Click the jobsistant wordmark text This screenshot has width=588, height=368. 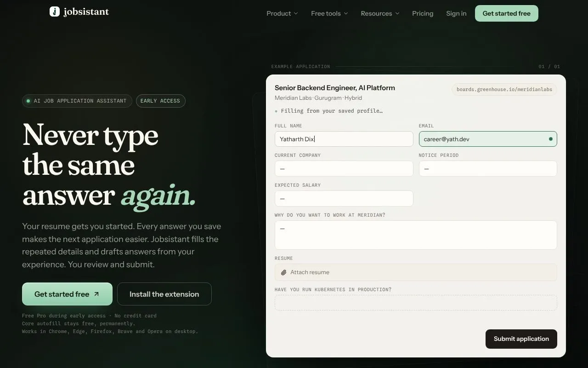[86, 11]
